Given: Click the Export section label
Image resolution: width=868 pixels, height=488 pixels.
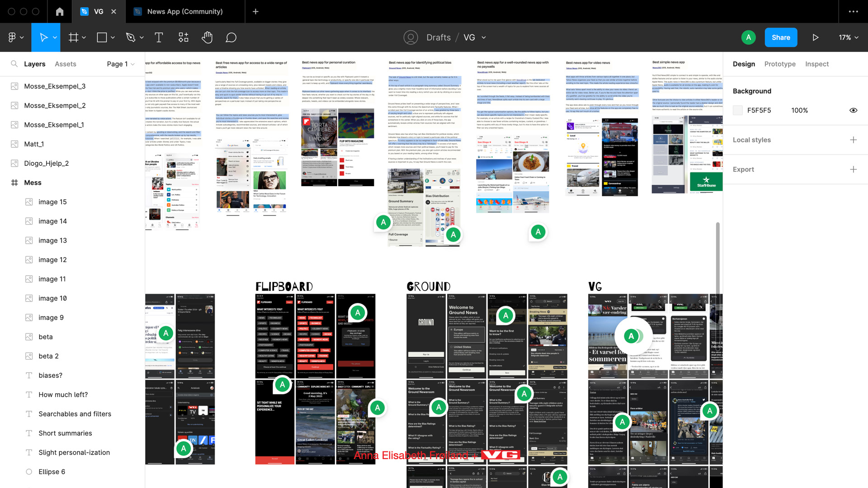Looking at the screenshot, I should pos(743,169).
